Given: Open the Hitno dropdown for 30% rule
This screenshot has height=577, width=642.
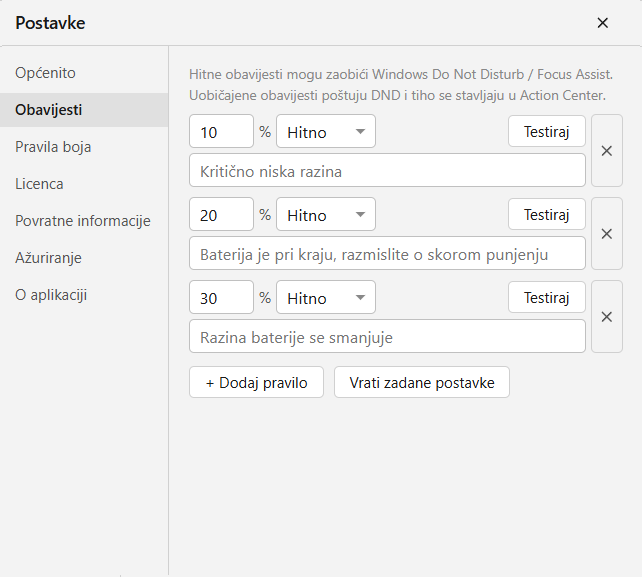Looking at the screenshot, I should [x=326, y=298].
